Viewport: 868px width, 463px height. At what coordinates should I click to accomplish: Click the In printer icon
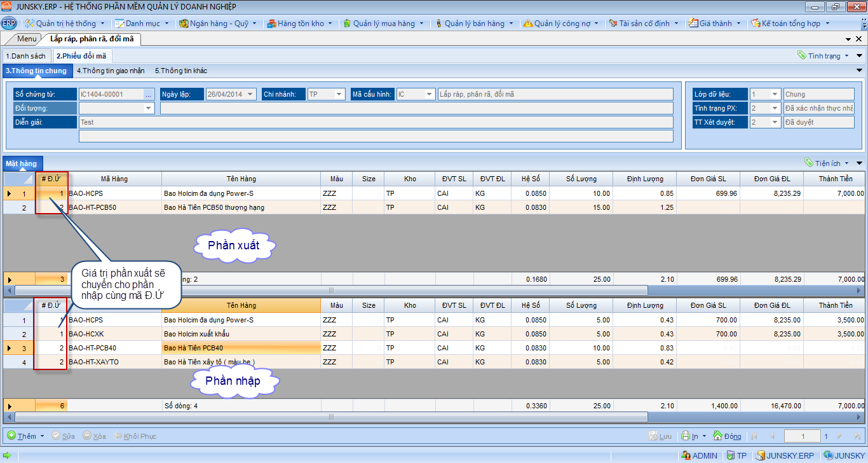tap(686, 436)
